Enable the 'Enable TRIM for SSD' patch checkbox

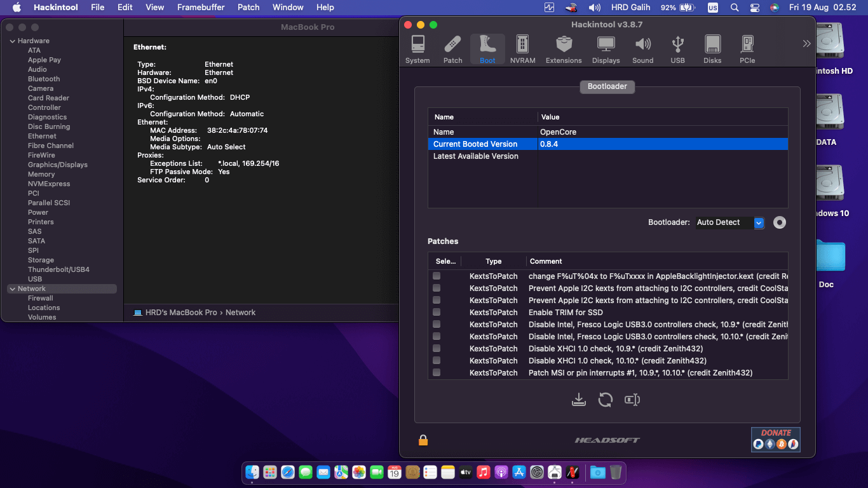[x=437, y=313]
